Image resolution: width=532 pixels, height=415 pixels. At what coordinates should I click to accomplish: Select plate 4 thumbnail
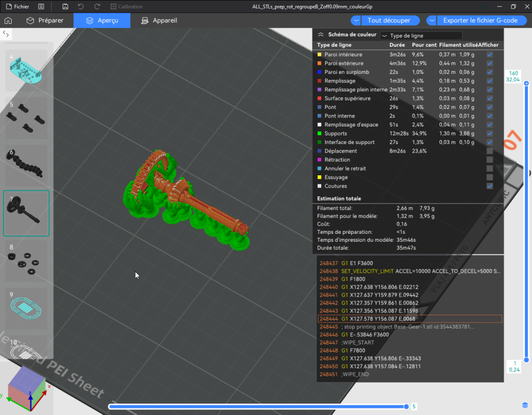[x=26, y=70]
